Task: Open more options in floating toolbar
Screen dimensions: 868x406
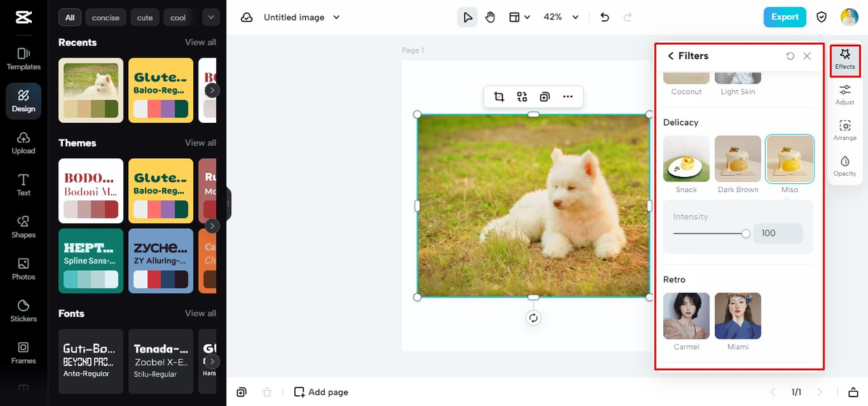Action: (x=568, y=97)
